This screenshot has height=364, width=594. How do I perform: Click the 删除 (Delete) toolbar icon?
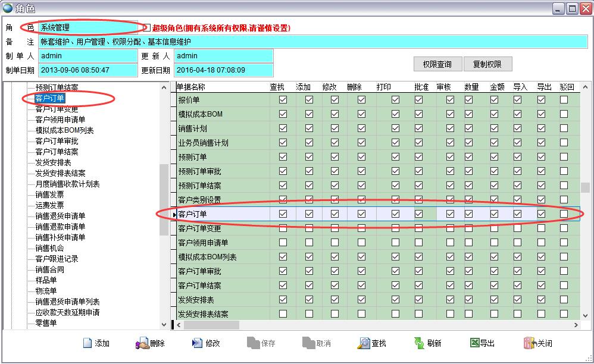tap(142, 343)
